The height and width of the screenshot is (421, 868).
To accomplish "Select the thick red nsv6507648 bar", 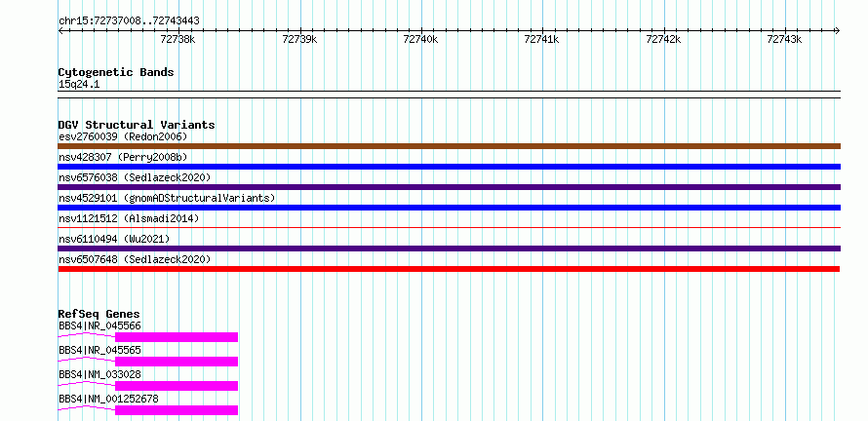I will pyautogui.click(x=449, y=269).
